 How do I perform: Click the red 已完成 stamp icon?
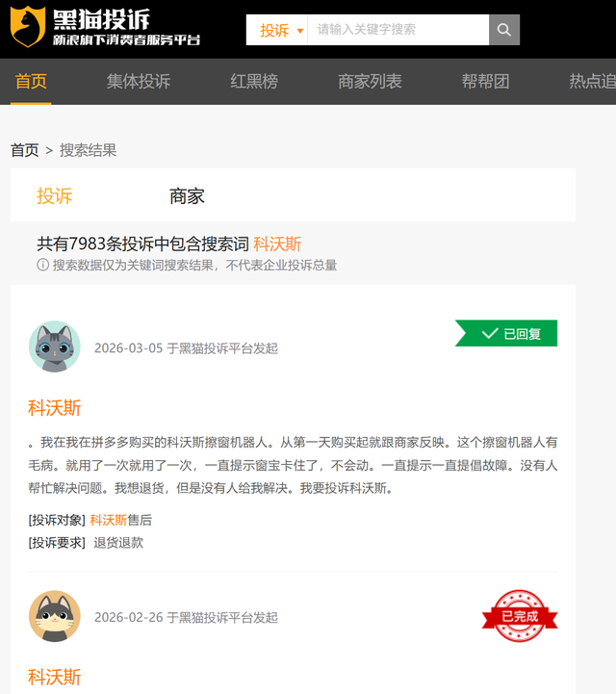click(x=520, y=616)
